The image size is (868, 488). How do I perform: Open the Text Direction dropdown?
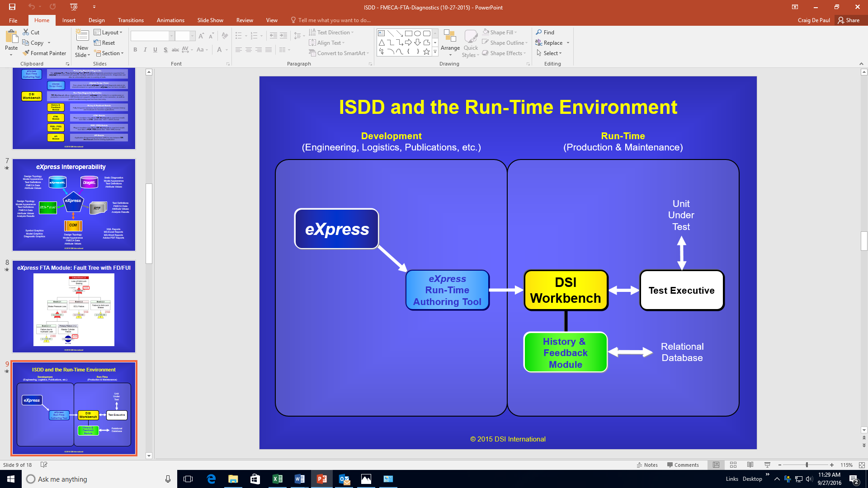pyautogui.click(x=331, y=32)
